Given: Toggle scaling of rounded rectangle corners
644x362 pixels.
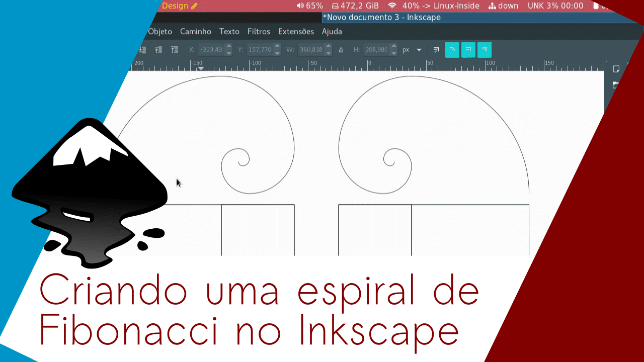Looking at the screenshot, I should pos(452,50).
